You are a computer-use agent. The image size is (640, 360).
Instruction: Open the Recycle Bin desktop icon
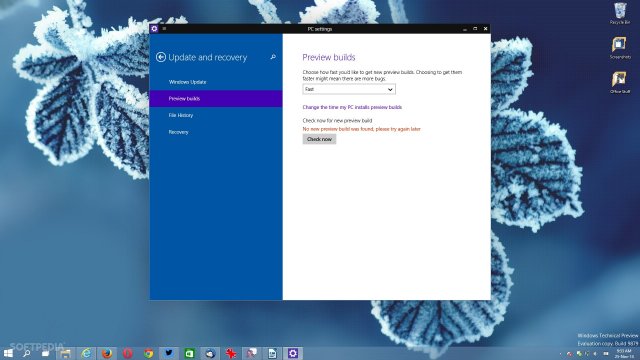tap(620, 13)
